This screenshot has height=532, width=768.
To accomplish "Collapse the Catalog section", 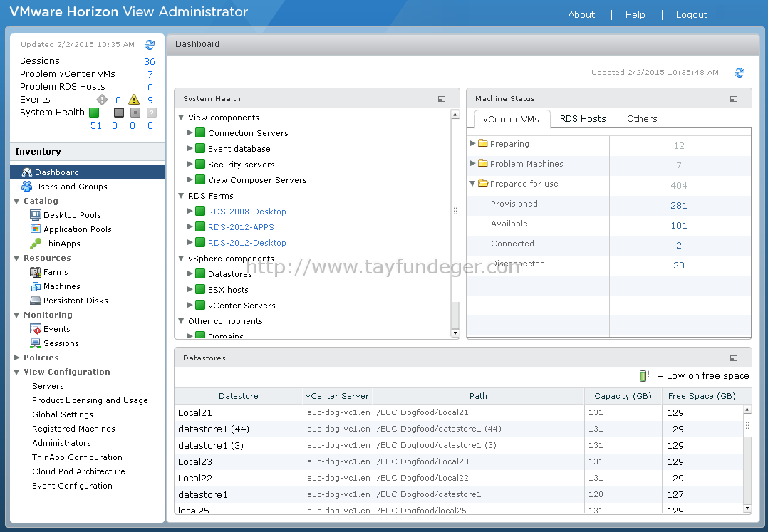I will click(x=16, y=201).
